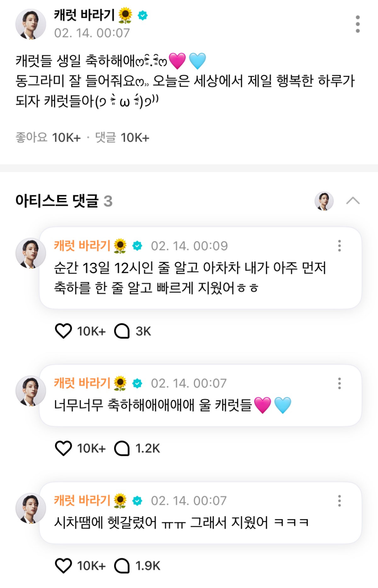Screen dimensions: 378x588
Task: View the 댓글 10K+ comments count
Action: pyautogui.click(x=122, y=138)
